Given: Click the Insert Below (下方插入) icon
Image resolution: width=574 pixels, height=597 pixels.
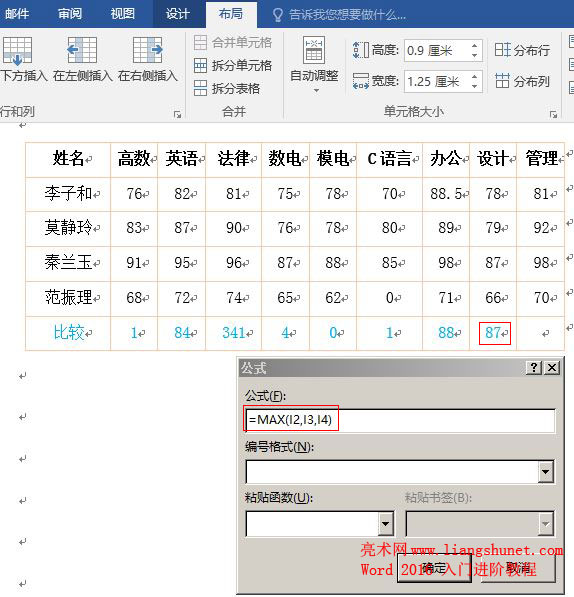Looking at the screenshot, I should [x=17, y=50].
